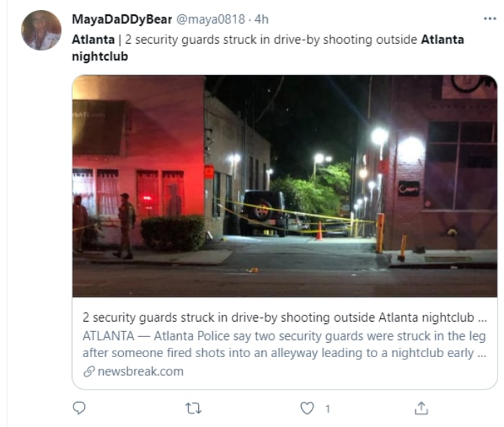Click the MayaDaDDyBear display name

122,19
